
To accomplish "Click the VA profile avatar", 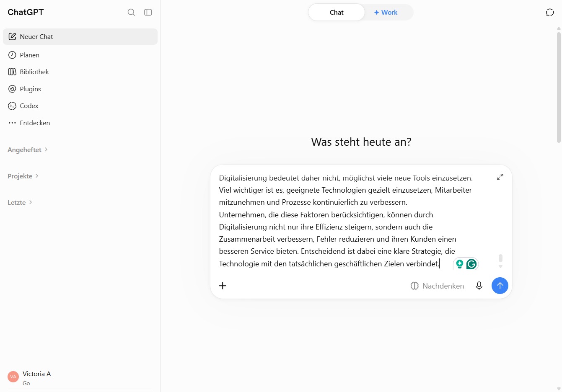I will pyautogui.click(x=13, y=377).
